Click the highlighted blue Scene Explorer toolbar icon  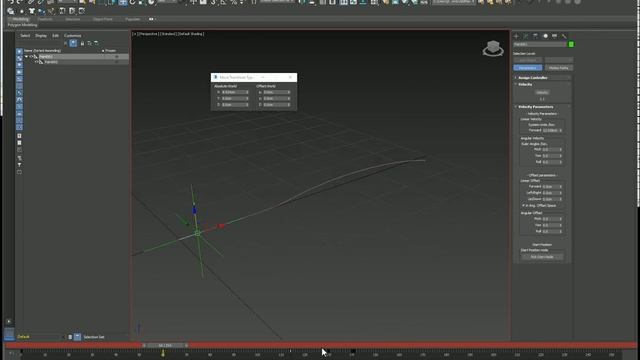(x=73, y=43)
